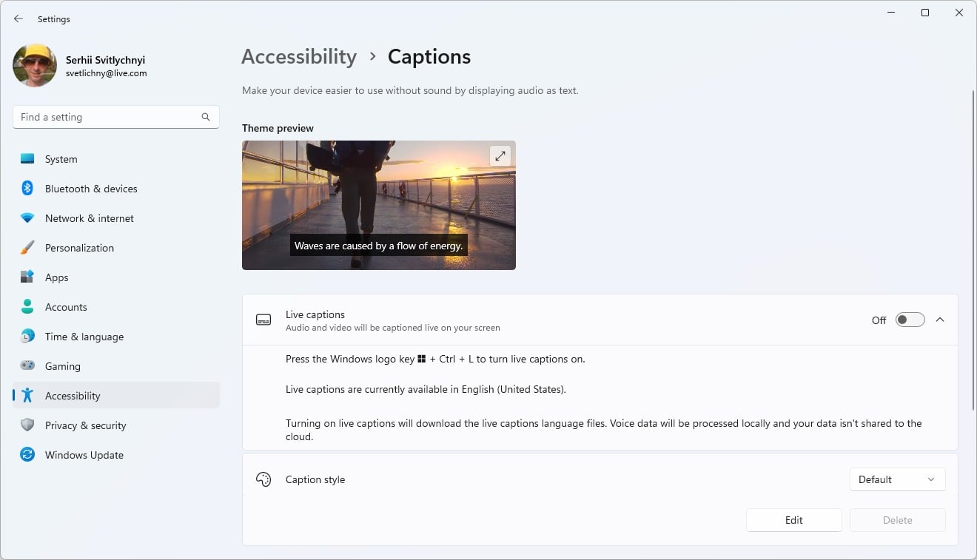Click the System monitor icon in sidebar
Image resolution: width=977 pixels, height=560 pixels.
[x=27, y=159]
